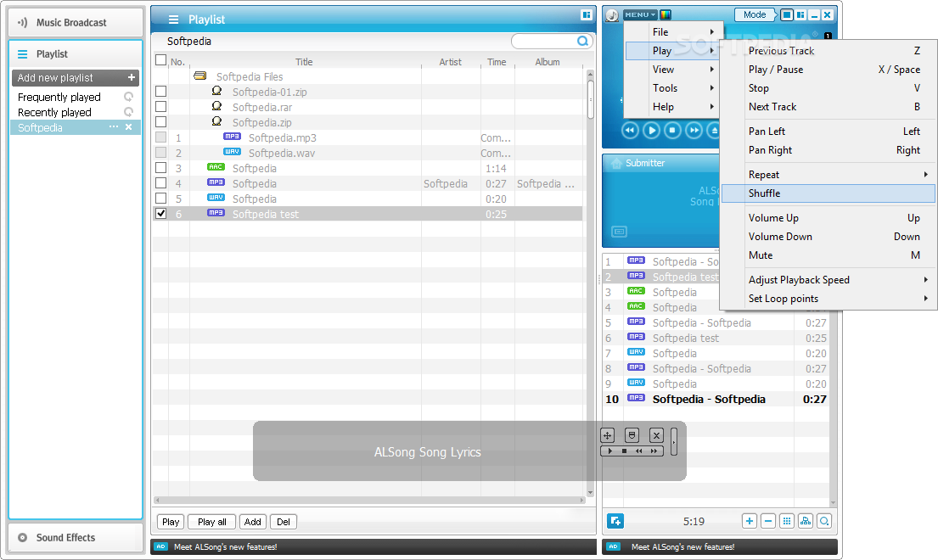
Task: Toggle the select-all checkbox in the No. header
Action: tap(161, 59)
